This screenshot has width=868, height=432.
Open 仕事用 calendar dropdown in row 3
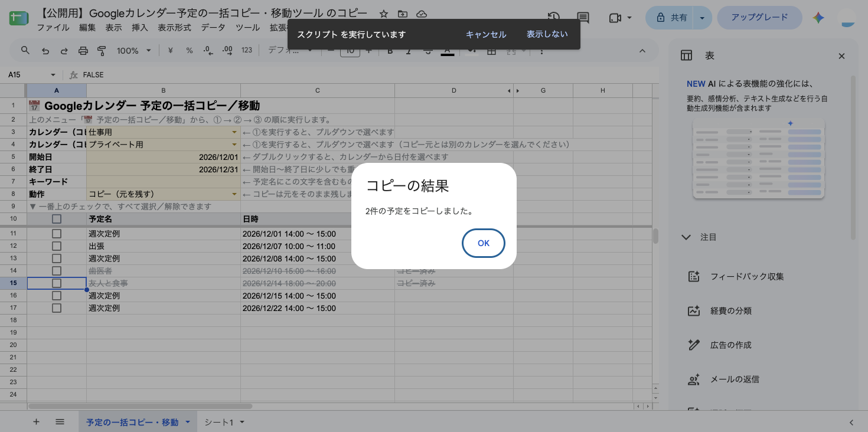(x=234, y=132)
